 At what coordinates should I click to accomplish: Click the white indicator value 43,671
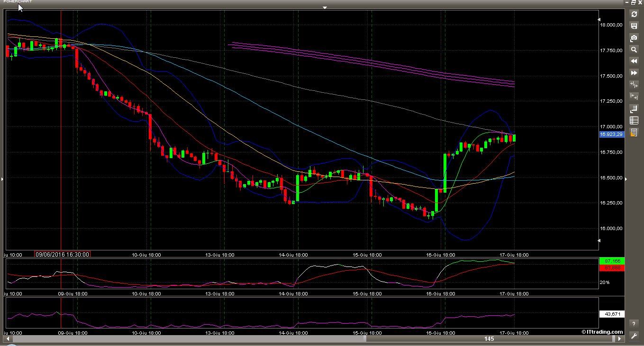[x=612, y=314]
